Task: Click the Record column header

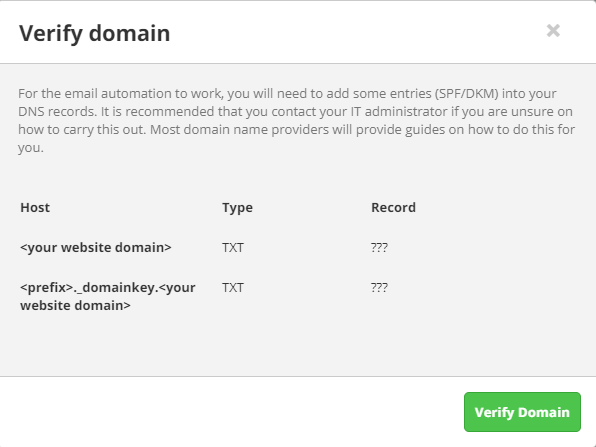Action: [393, 208]
